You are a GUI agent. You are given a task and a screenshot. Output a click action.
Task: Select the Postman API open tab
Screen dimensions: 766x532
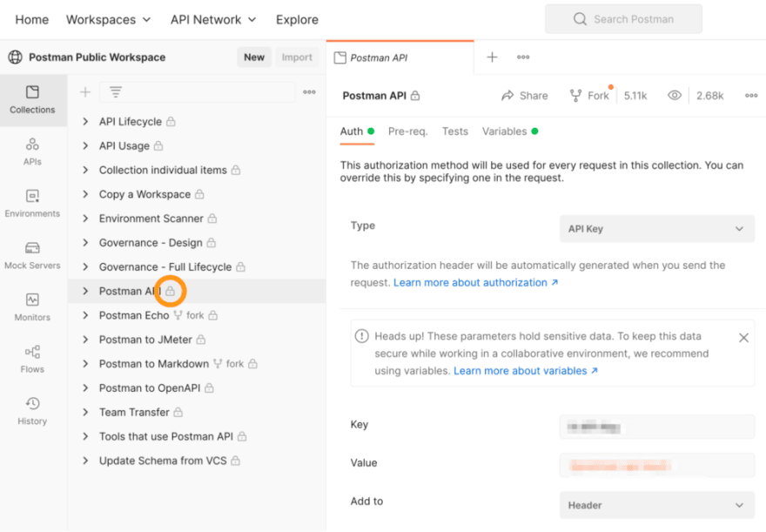tap(400, 57)
